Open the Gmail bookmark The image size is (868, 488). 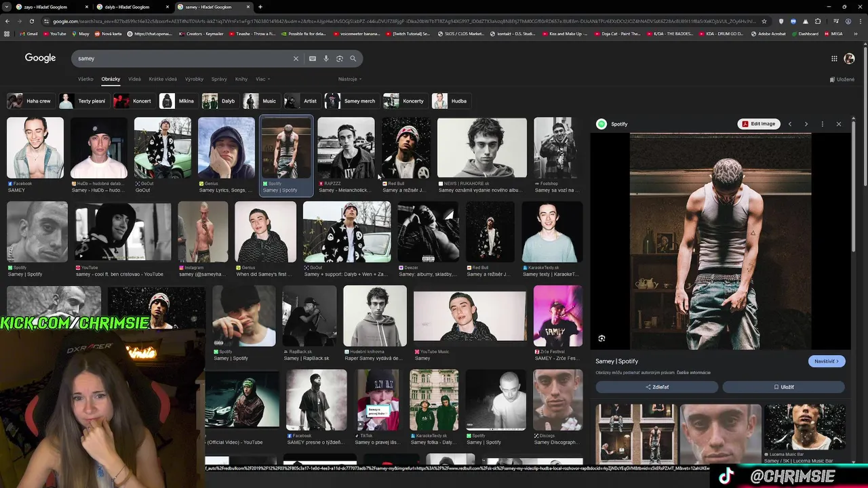pos(28,33)
